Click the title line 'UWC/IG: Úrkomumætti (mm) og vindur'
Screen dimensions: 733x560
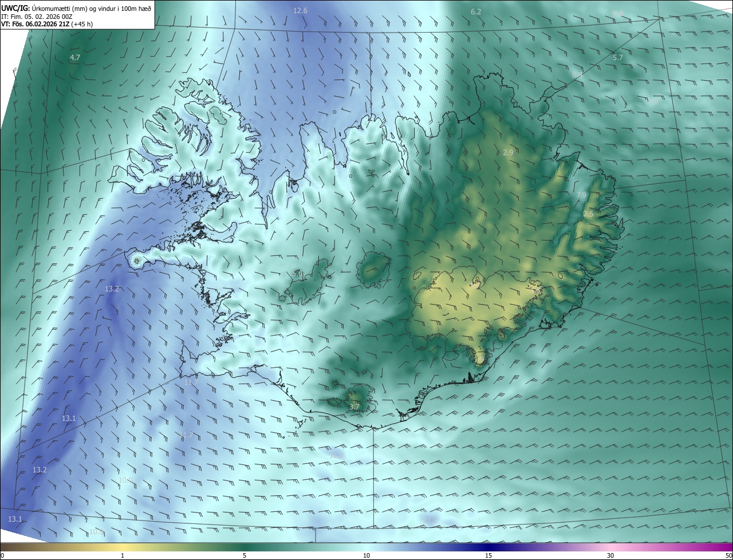76,7
